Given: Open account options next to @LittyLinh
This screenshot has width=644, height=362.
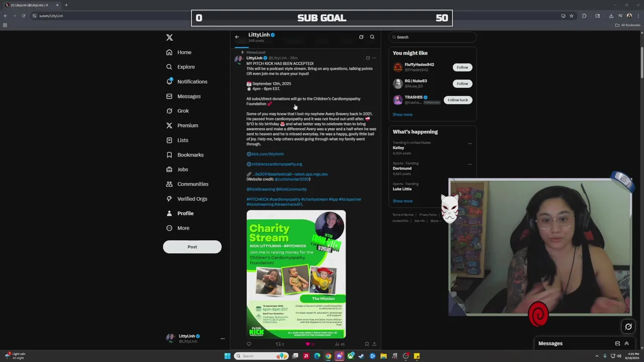Looking at the screenshot, I should coord(222,339).
